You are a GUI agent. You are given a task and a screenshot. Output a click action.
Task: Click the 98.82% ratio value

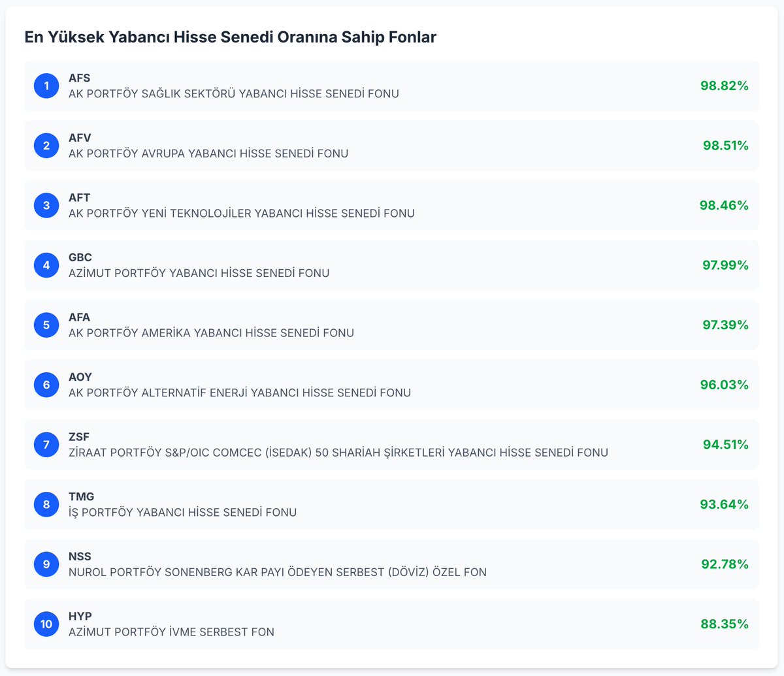click(x=725, y=86)
